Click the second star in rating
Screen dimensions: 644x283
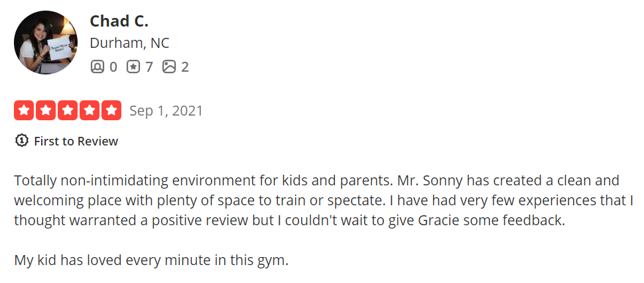pyautogui.click(x=46, y=110)
